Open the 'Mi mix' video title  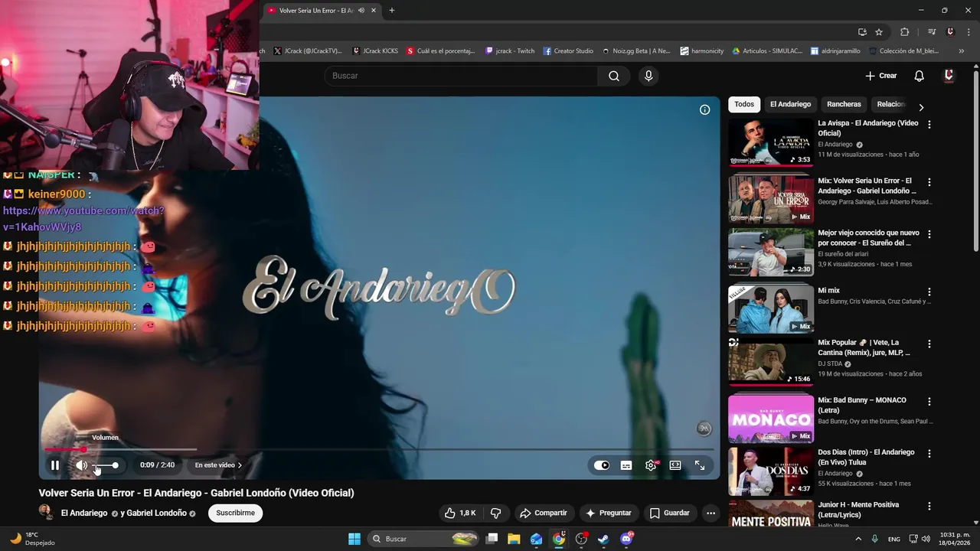828,291
